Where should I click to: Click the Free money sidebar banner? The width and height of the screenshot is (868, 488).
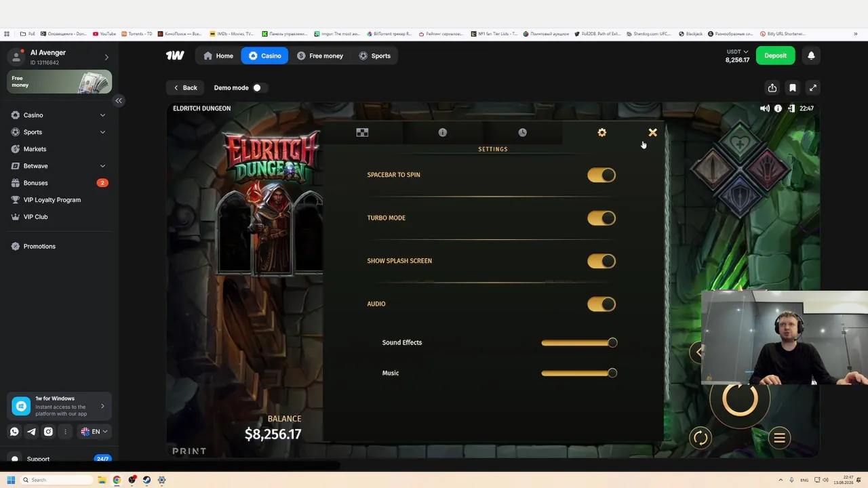click(x=59, y=82)
